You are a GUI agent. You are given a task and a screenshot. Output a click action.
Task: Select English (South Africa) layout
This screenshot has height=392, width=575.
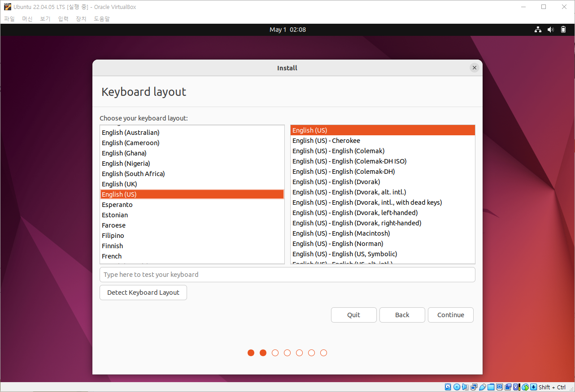[x=192, y=174]
